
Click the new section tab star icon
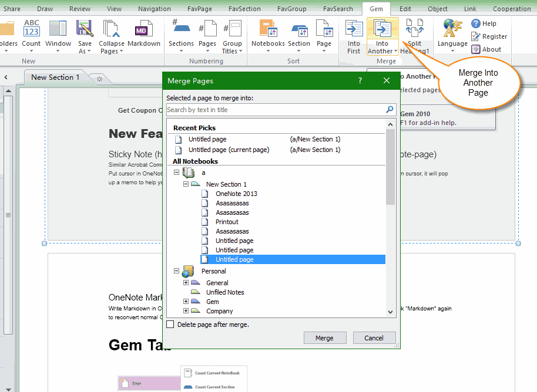(100, 79)
